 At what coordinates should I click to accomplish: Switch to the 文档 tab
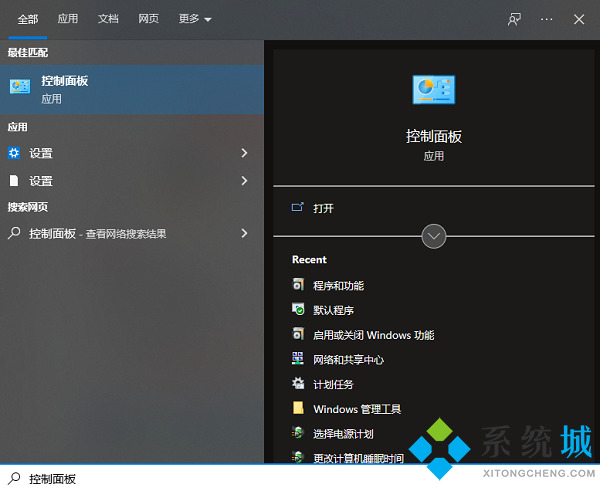pos(108,19)
